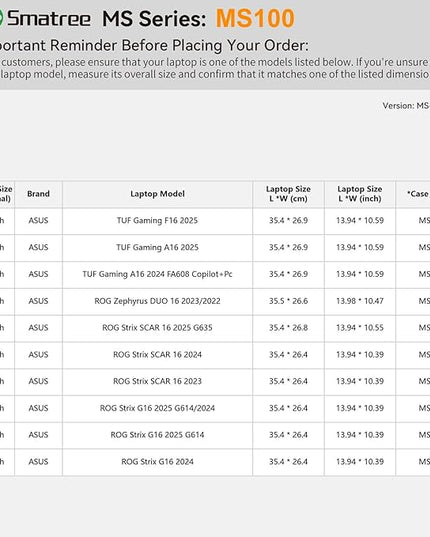Select the Brand column header
430x537 pixels.
tap(38, 194)
